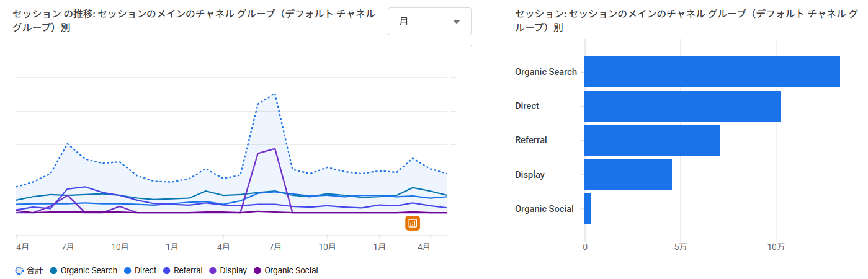Toggle the 合計 legend circle

(19, 270)
